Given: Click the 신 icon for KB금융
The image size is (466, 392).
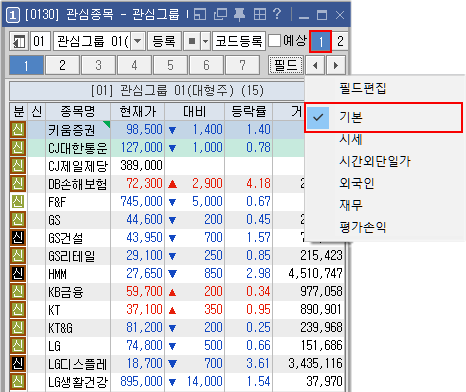Looking at the screenshot, I should click(x=18, y=291).
